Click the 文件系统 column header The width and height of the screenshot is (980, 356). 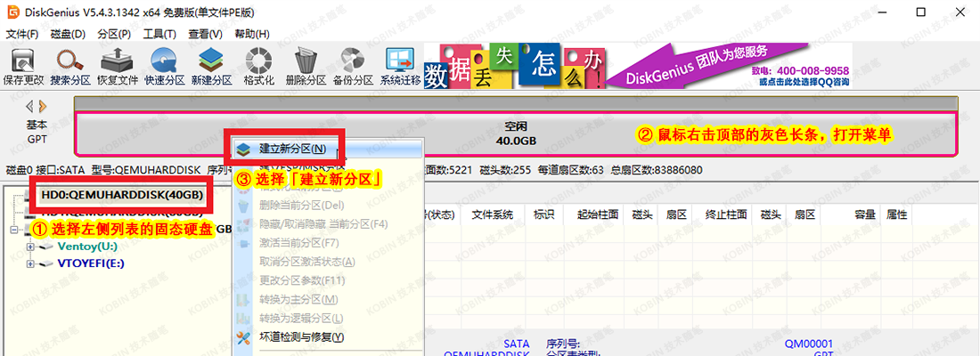492,214
